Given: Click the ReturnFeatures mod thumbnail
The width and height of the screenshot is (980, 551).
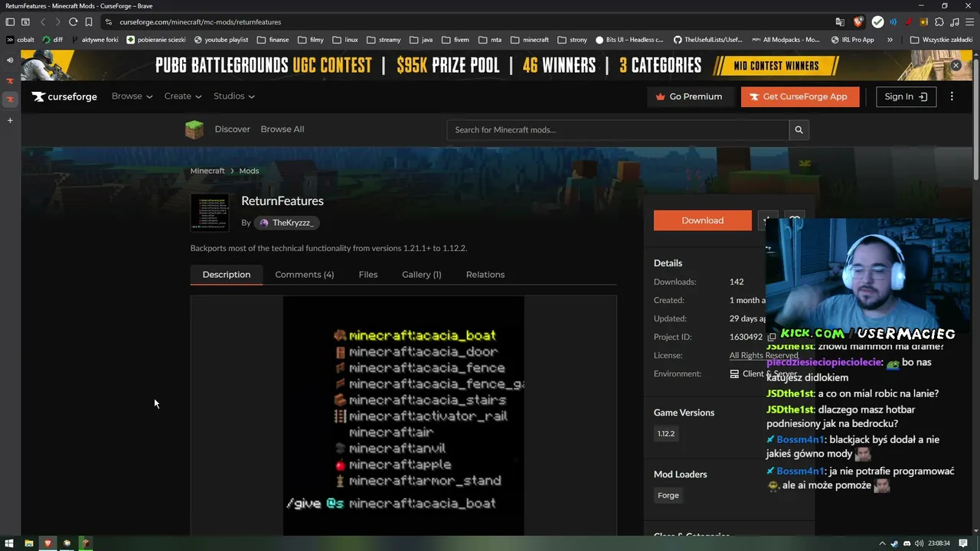Looking at the screenshot, I should coord(210,213).
